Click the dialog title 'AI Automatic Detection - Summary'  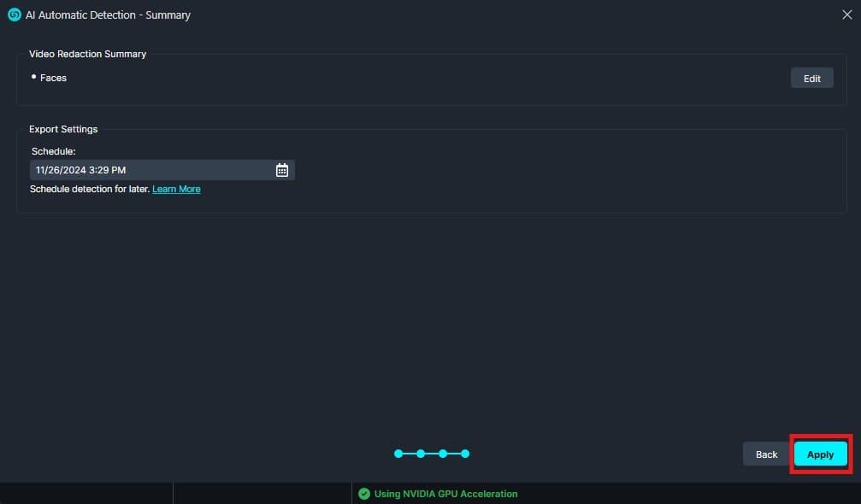coord(108,15)
